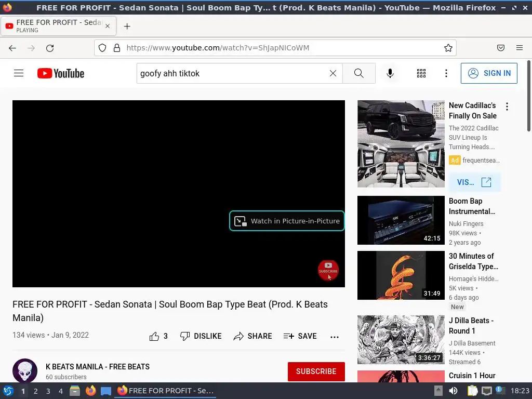Go back with the browser back arrow

(x=12, y=48)
